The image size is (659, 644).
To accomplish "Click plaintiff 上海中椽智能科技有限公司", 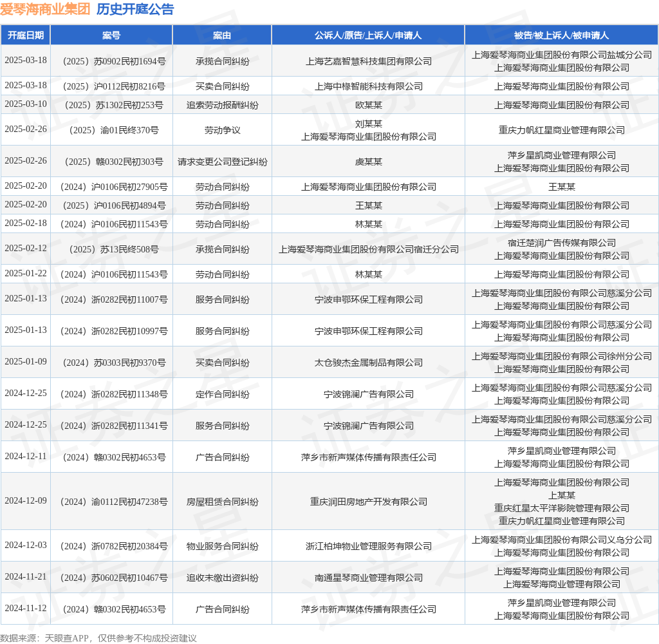I will tap(369, 86).
